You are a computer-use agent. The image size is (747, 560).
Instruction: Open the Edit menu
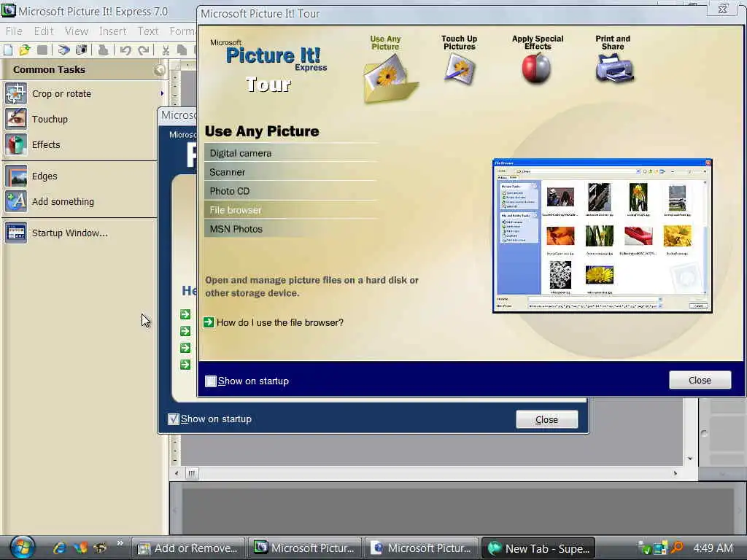(x=44, y=31)
